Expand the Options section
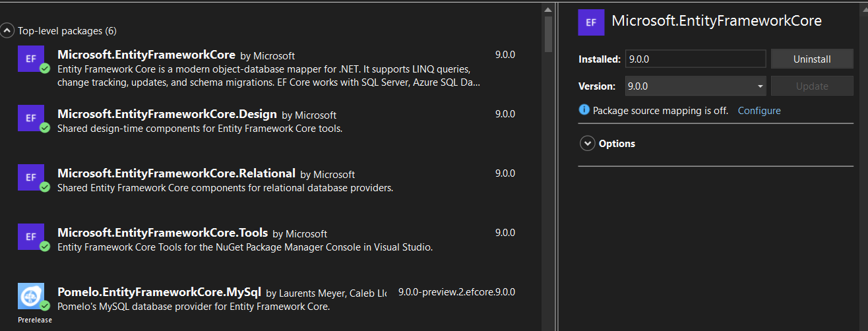The image size is (868, 331). point(588,143)
